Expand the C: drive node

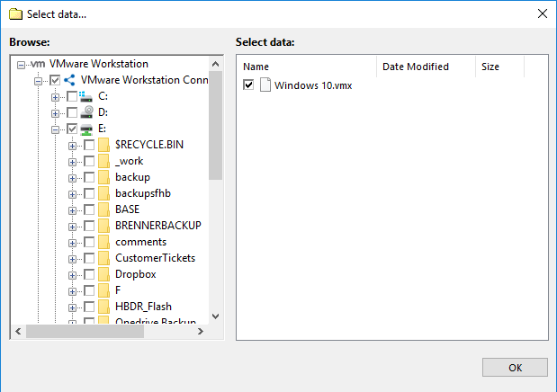coord(55,97)
